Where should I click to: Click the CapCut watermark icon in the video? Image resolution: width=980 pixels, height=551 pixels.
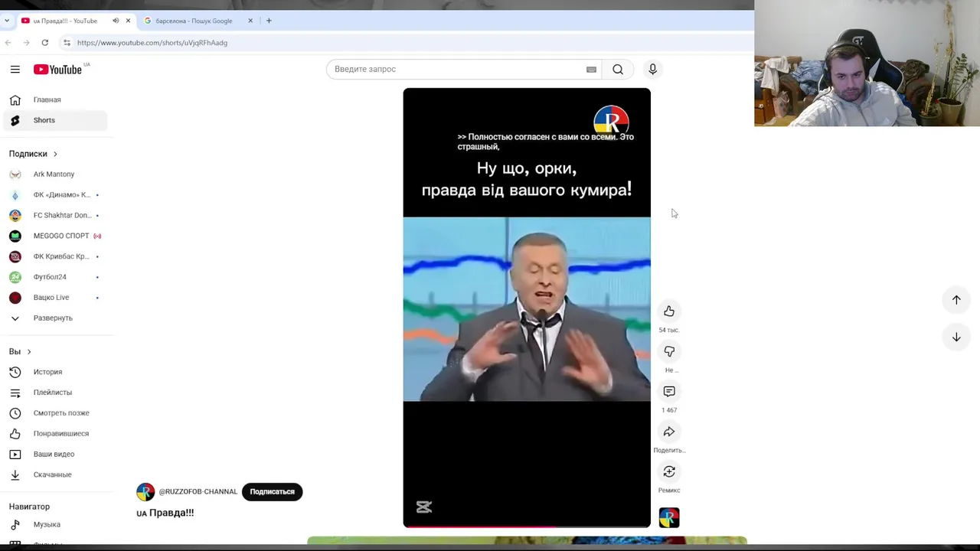click(424, 507)
